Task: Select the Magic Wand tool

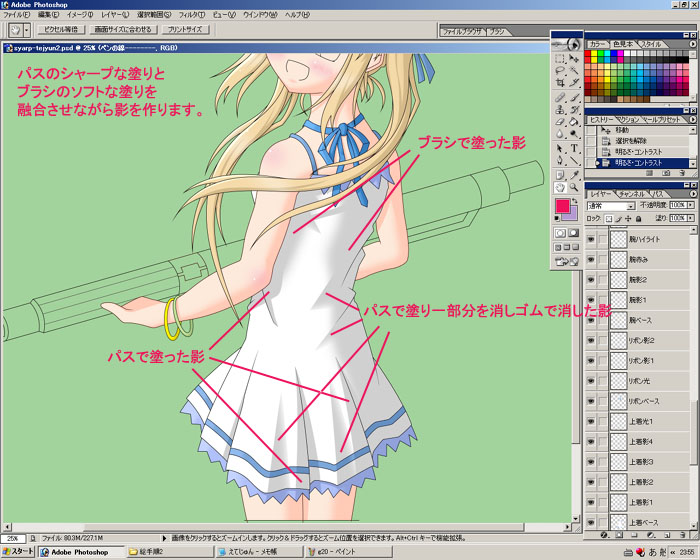Action: pyautogui.click(x=574, y=70)
